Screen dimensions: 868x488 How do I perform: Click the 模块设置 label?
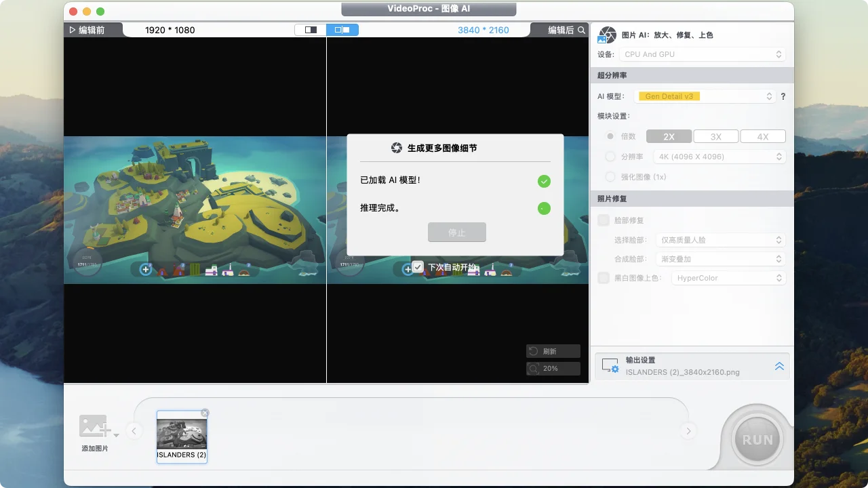pos(614,116)
